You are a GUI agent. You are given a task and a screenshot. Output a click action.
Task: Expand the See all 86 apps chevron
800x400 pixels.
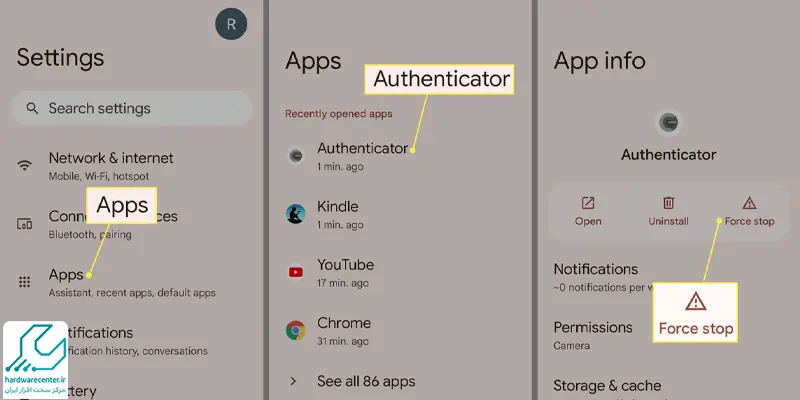pyautogui.click(x=293, y=381)
